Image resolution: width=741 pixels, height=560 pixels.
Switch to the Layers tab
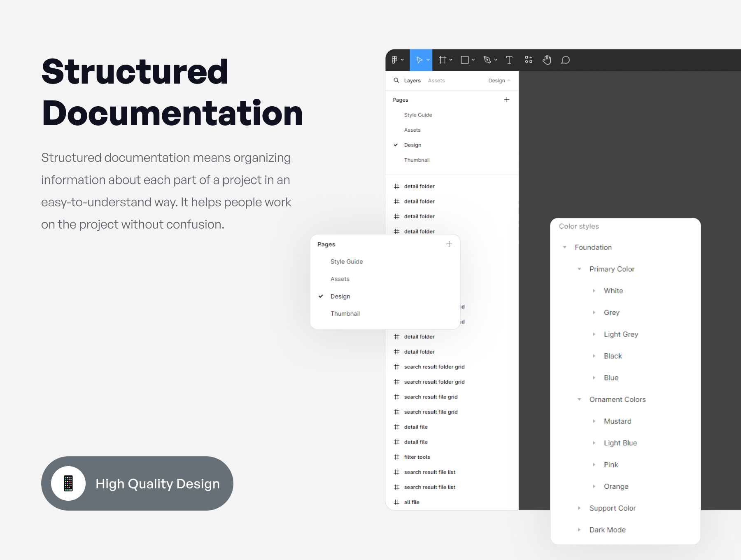click(x=412, y=81)
